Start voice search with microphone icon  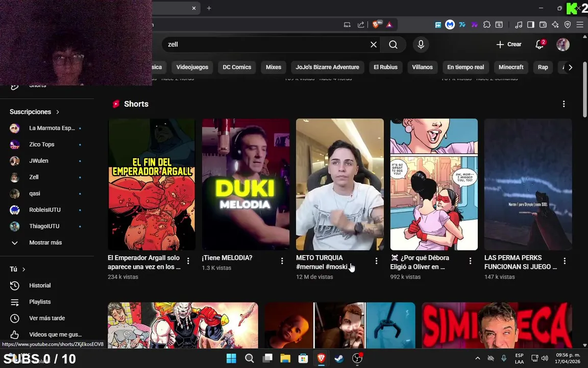pos(421,44)
